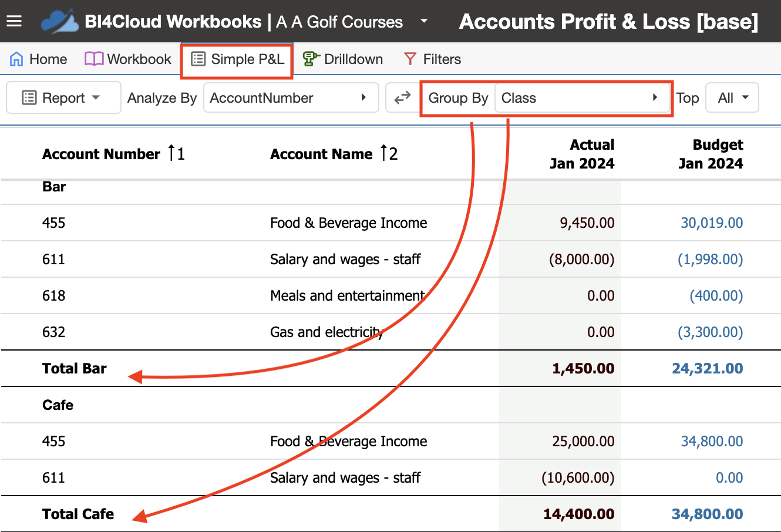This screenshot has width=781, height=532.
Task: Switch to the Filters tab
Action: pyautogui.click(x=432, y=59)
